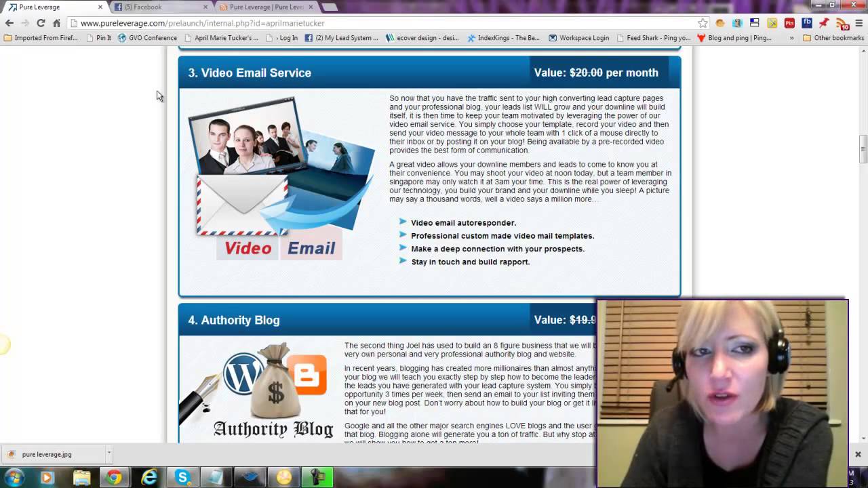Click 'Value: $20.00 per month' text
The image size is (868, 488).
point(596,73)
